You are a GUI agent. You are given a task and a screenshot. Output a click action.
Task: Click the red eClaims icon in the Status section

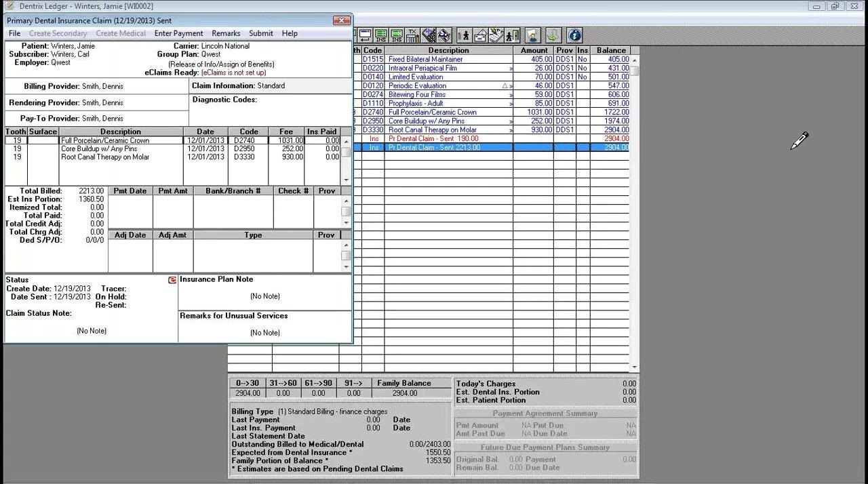pos(172,280)
